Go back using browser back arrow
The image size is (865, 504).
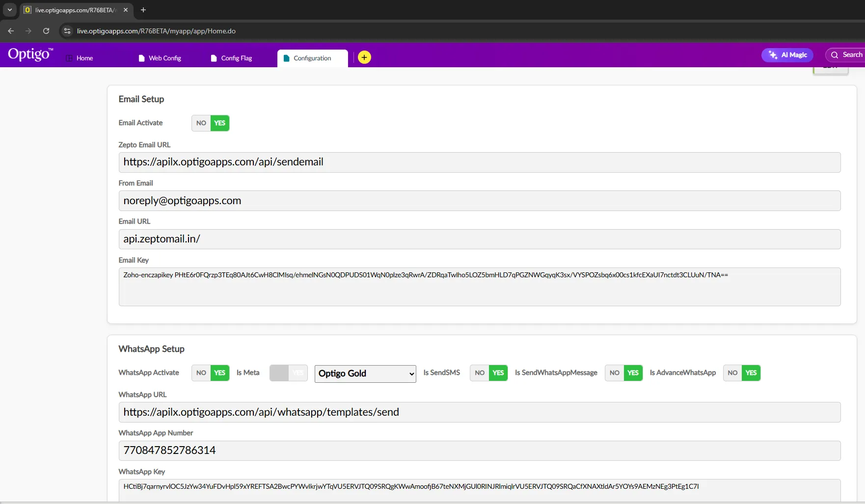(11, 31)
